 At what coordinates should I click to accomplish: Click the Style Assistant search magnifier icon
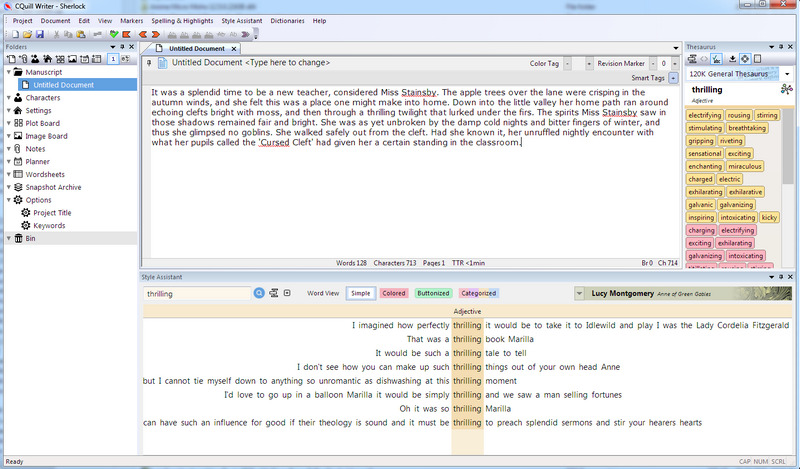click(259, 293)
